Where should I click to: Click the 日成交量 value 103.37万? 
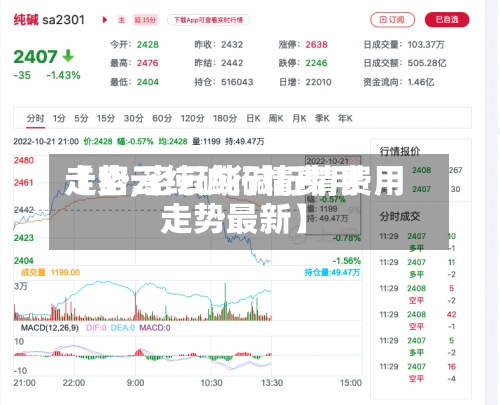coord(426,45)
